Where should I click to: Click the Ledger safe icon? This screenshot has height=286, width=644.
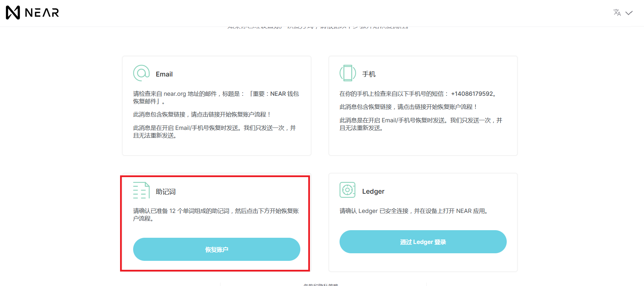tap(347, 190)
